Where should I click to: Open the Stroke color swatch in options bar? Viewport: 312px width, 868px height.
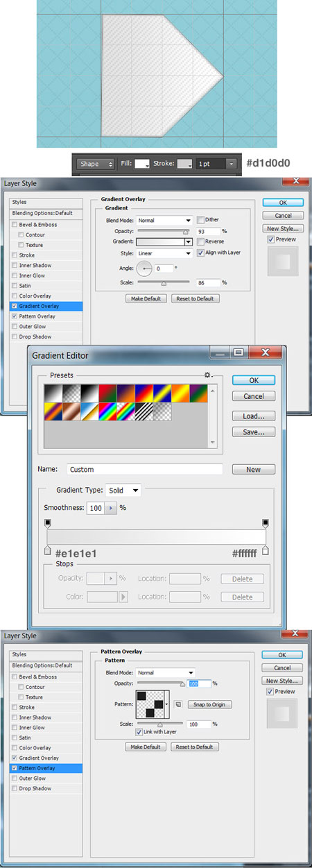[x=184, y=164]
